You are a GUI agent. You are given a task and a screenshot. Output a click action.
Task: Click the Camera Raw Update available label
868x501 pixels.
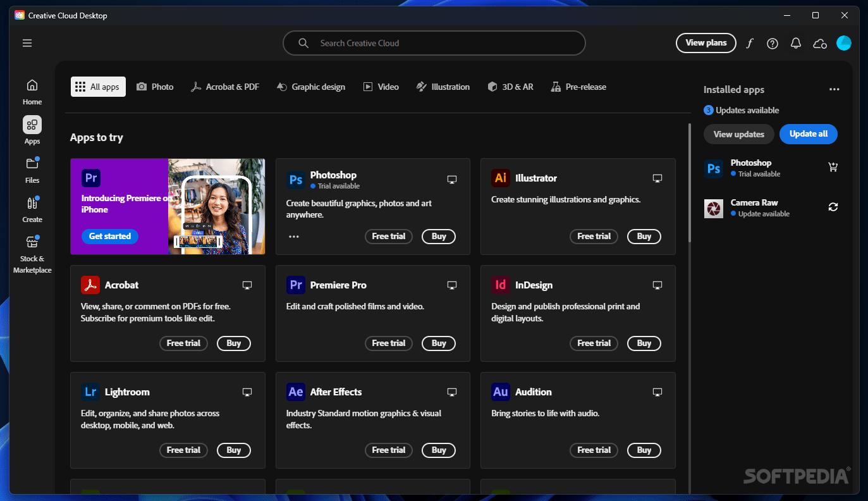761,214
